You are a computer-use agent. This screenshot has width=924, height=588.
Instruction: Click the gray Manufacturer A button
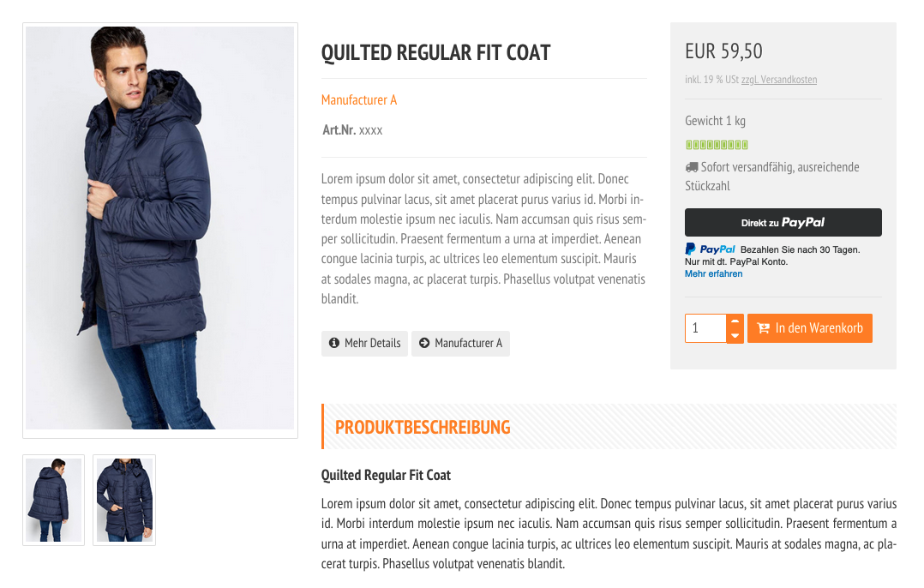pos(460,343)
